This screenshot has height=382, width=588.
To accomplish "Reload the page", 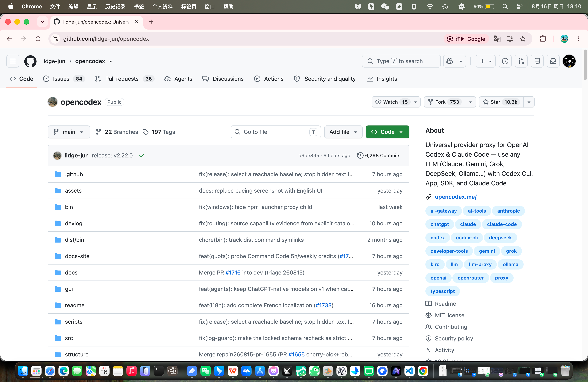I will pos(38,39).
